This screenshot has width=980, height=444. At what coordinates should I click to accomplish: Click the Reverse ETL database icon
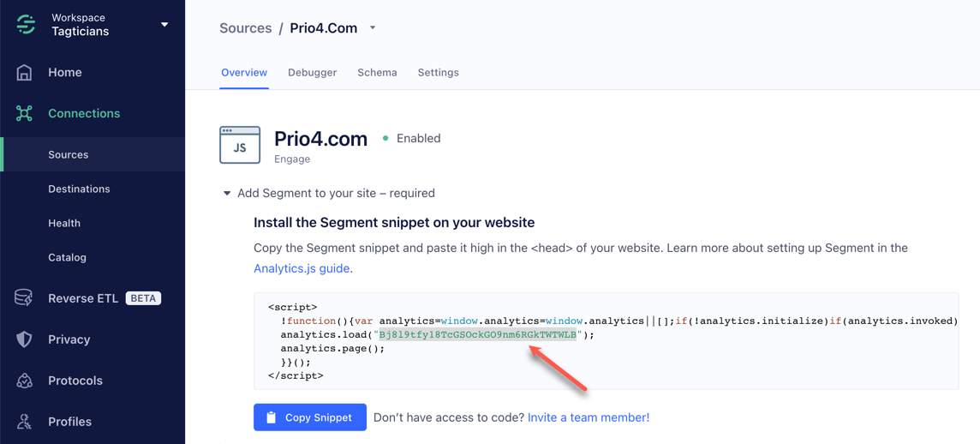[24, 298]
